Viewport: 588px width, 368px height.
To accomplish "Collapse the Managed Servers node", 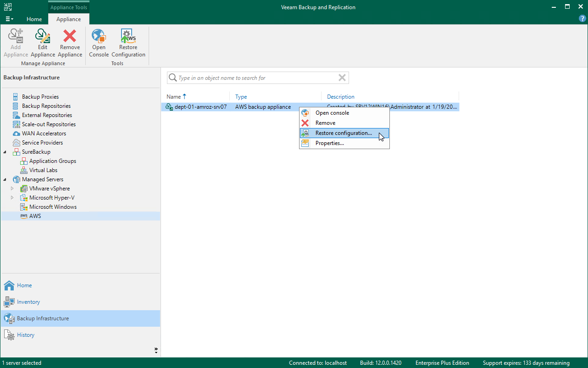I will (5, 179).
